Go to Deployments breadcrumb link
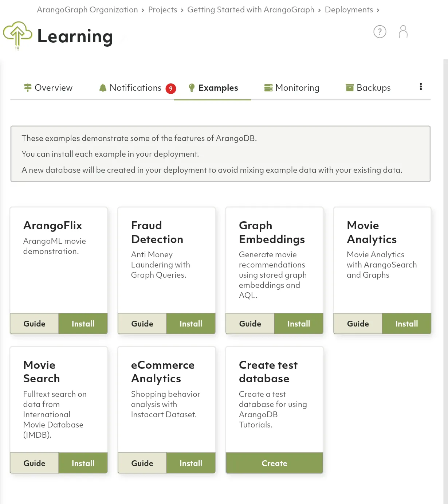Image resolution: width=448 pixels, height=504 pixels. 349,10
